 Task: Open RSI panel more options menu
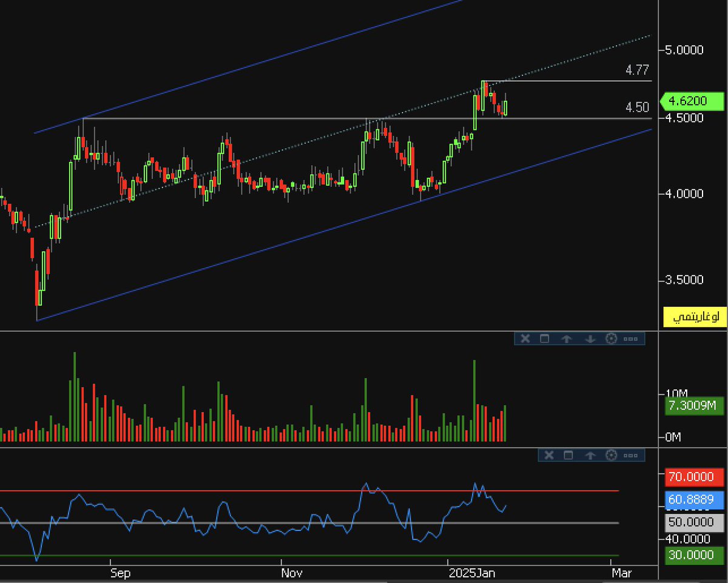click(631, 455)
